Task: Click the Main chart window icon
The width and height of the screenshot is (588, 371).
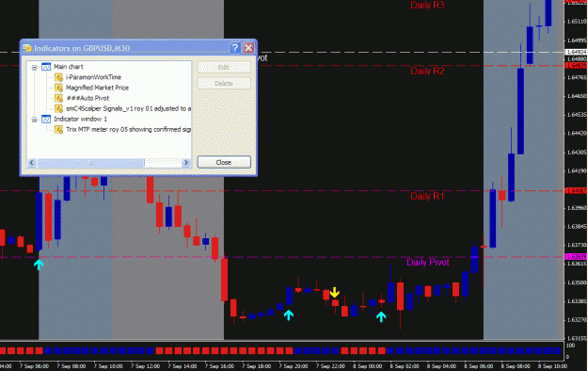Action: coord(46,67)
